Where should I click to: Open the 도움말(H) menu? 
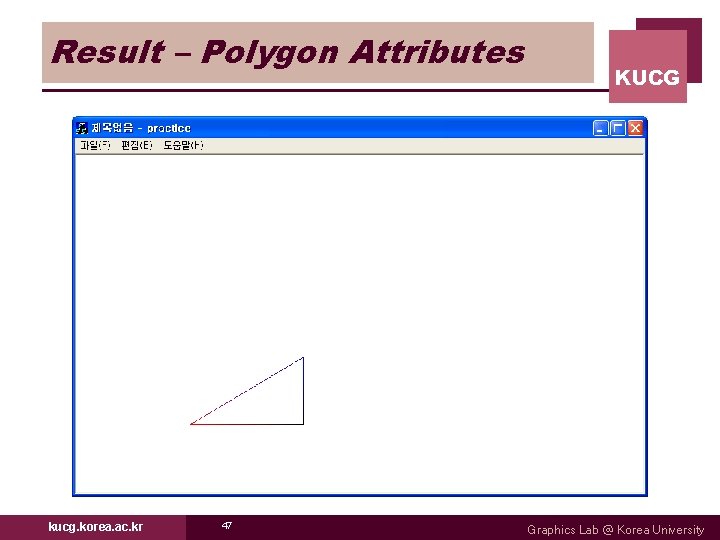tap(183, 146)
